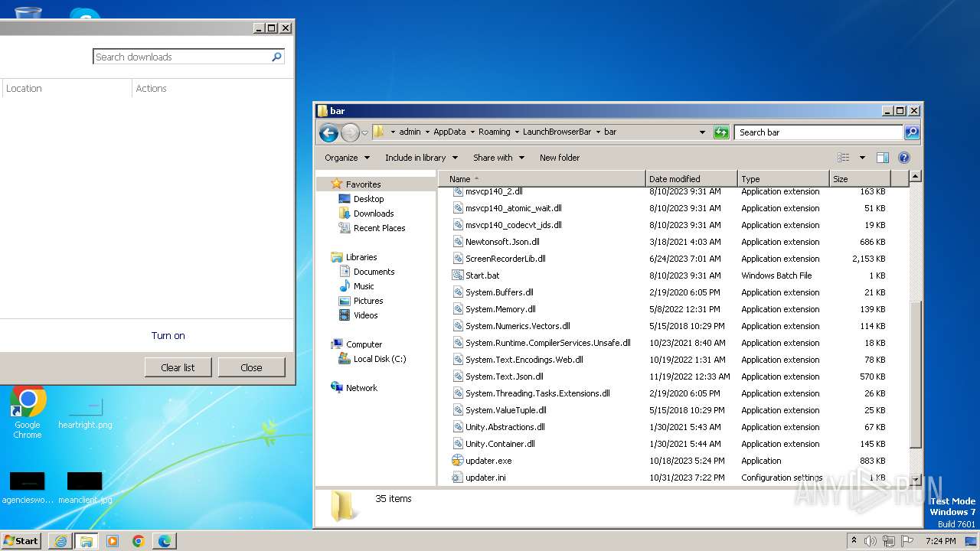Select meanclient.jpg desktop file

pyautogui.click(x=85, y=488)
